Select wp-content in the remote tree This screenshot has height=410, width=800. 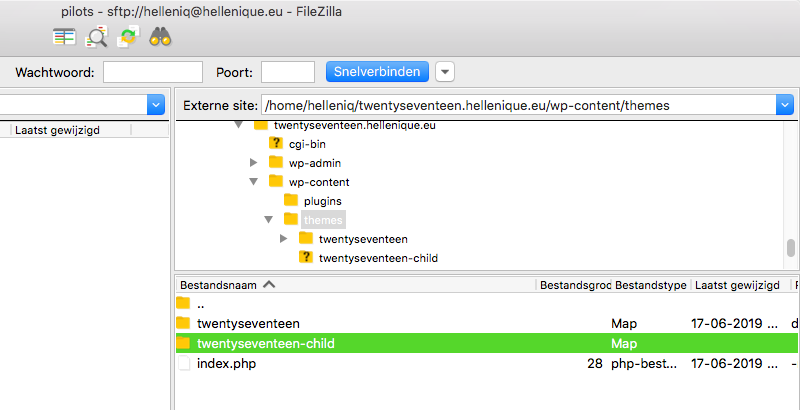click(x=319, y=182)
